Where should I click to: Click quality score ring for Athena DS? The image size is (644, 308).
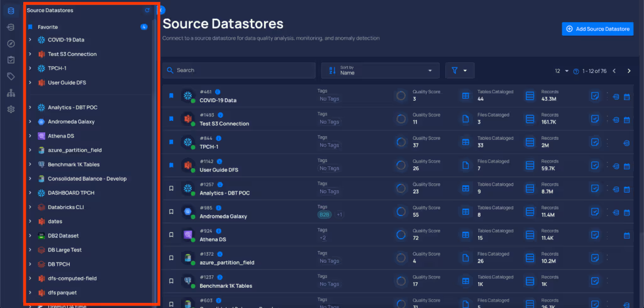[x=401, y=235]
